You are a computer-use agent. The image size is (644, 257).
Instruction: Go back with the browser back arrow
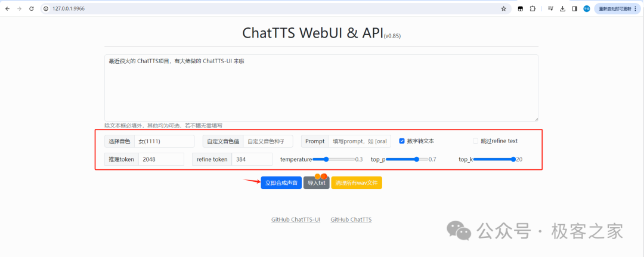click(7, 8)
